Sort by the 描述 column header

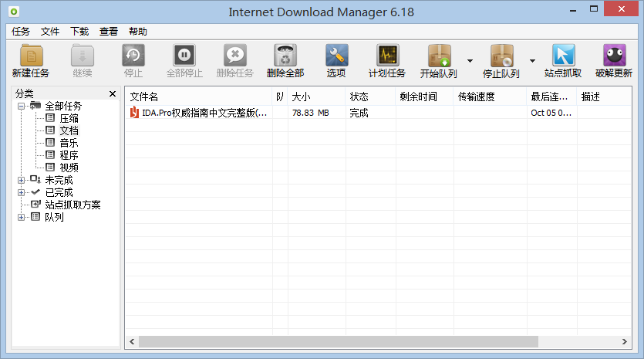pyautogui.click(x=604, y=97)
